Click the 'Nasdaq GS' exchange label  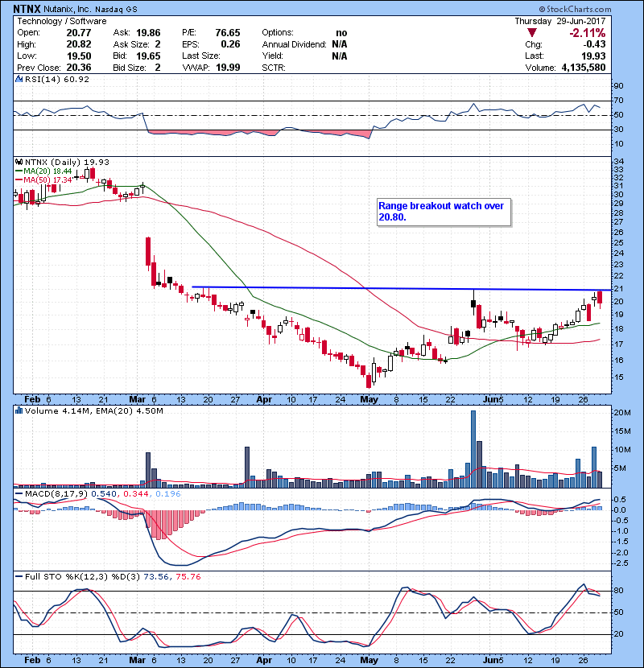tap(116, 10)
